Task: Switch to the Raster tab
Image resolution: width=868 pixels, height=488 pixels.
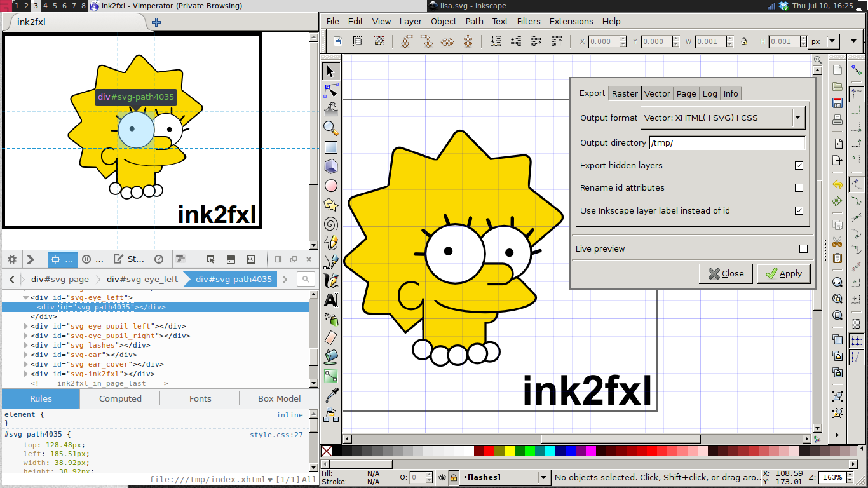Action: (x=625, y=93)
